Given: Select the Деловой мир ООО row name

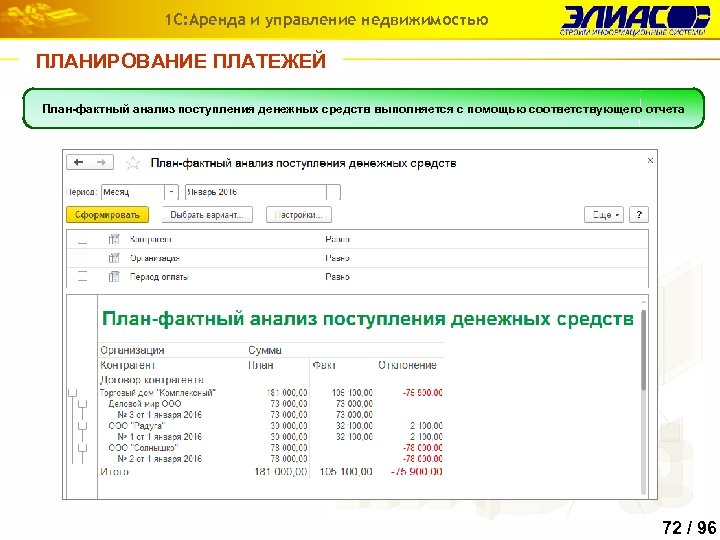Looking at the screenshot, I should click(145, 404).
